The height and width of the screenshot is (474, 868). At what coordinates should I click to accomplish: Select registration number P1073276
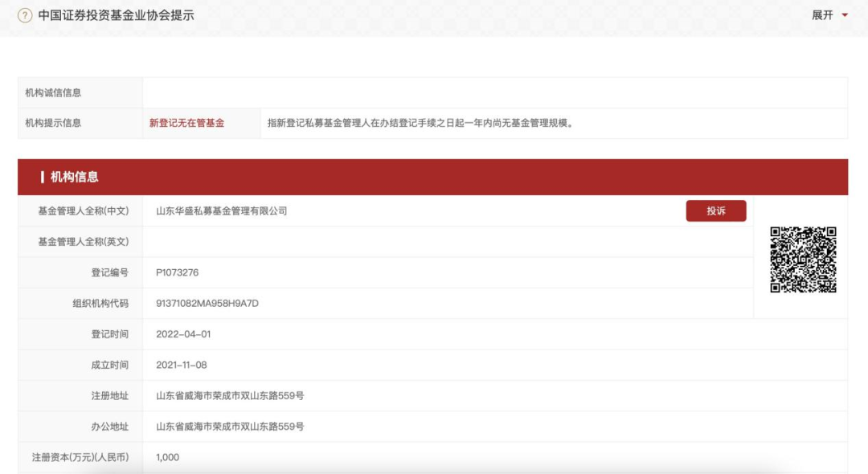(177, 272)
